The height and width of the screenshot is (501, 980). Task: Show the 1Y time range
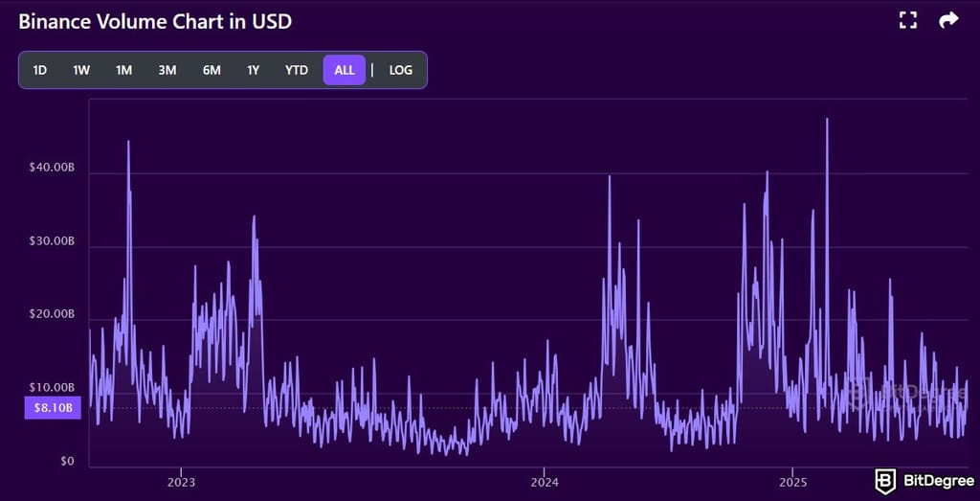pyautogui.click(x=253, y=70)
